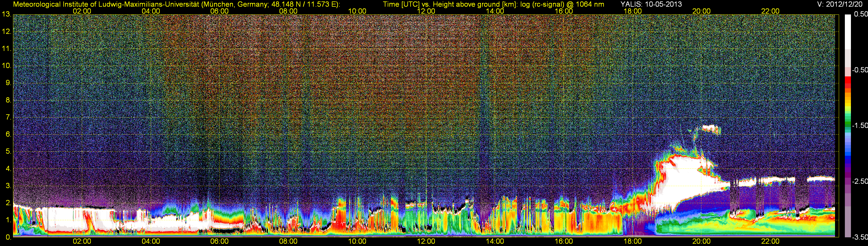Click the '8.' height axis label
This screenshot has width=868, height=246.
pyautogui.click(x=8, y=100)
